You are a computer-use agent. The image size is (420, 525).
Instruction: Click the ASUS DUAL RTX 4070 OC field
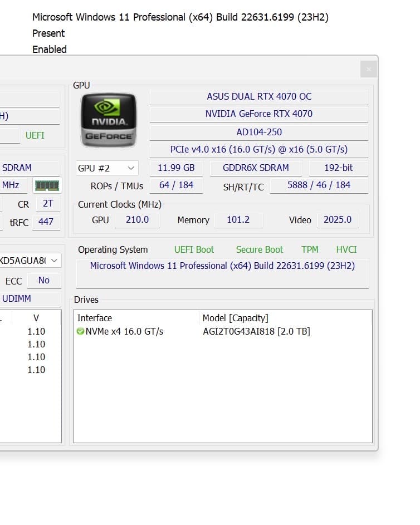(x=259, y=97)
